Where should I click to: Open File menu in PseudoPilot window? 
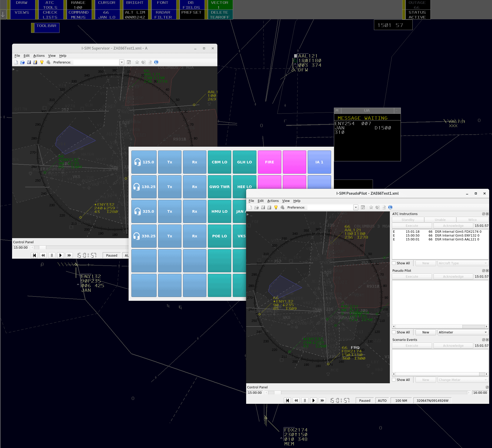point(251,201)
